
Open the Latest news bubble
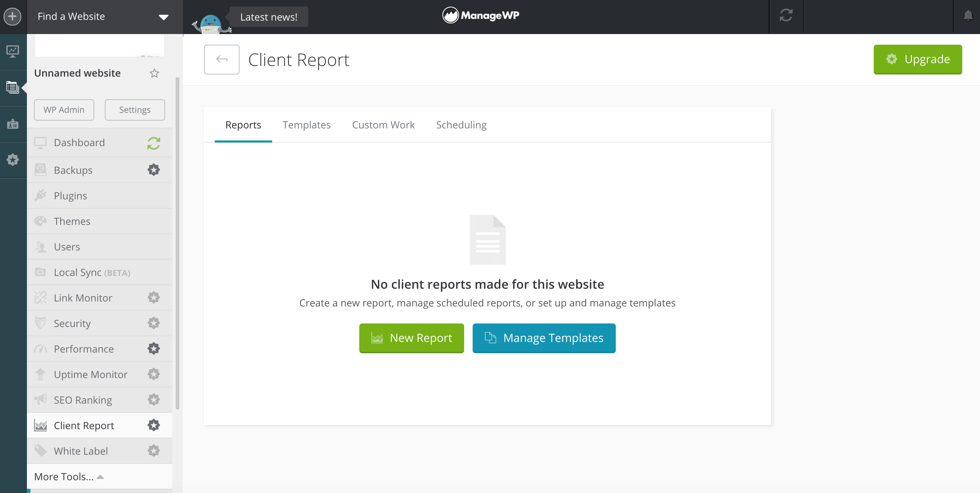269,17
